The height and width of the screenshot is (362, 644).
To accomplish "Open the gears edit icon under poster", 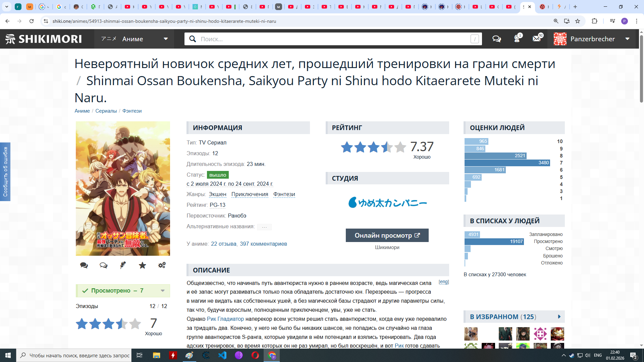I will [x=162, y=265].
